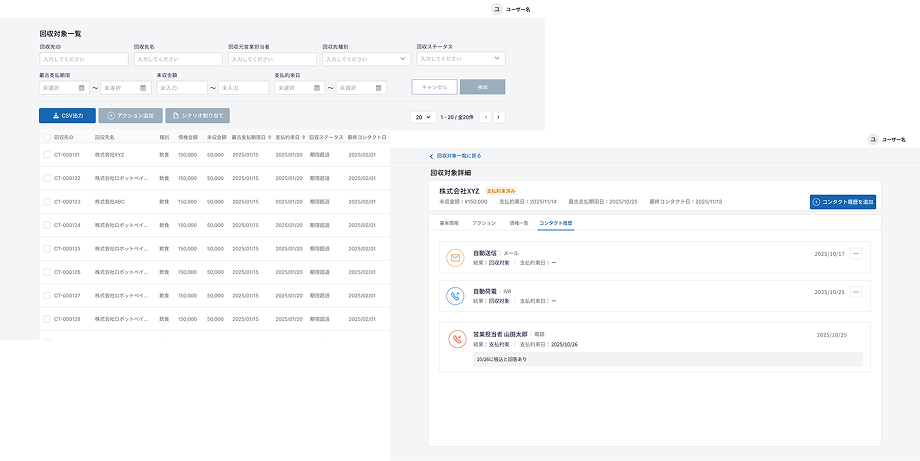Go to next page with right arrow
The height and width of the screenshot is (461, 920).
[498, 117]
